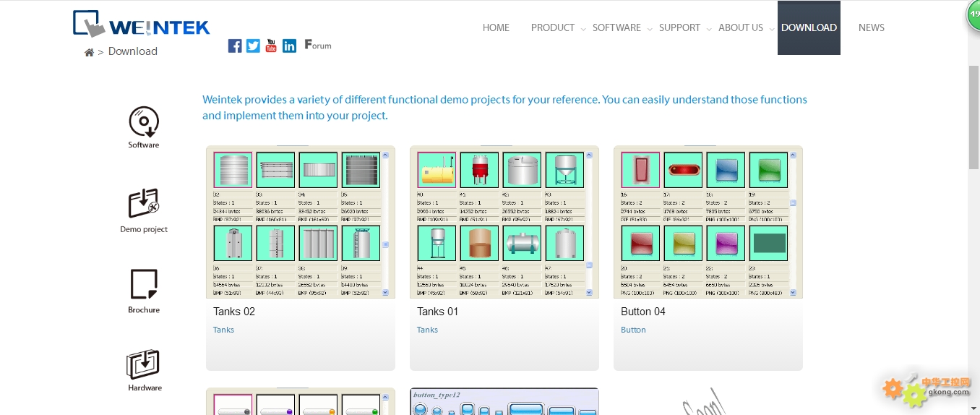Select the Brochure sidebar icon
This screenshot has height=415, width=980.
(x=144, y=284)
